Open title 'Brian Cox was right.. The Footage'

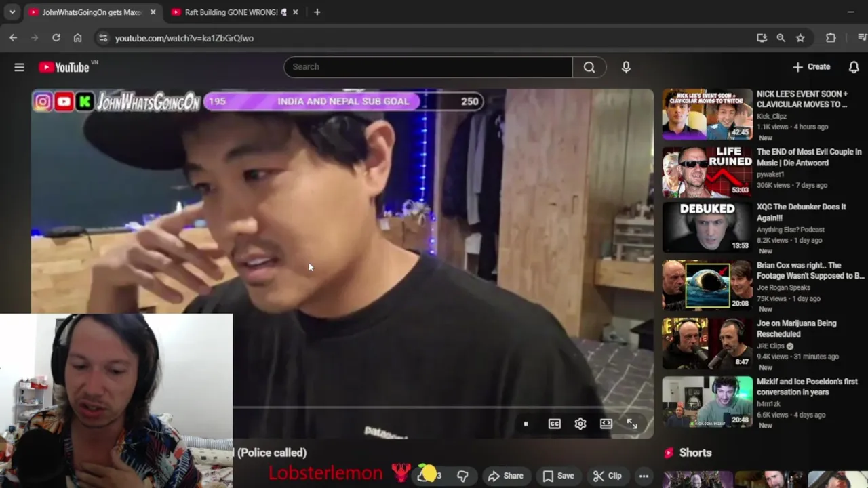810,270
